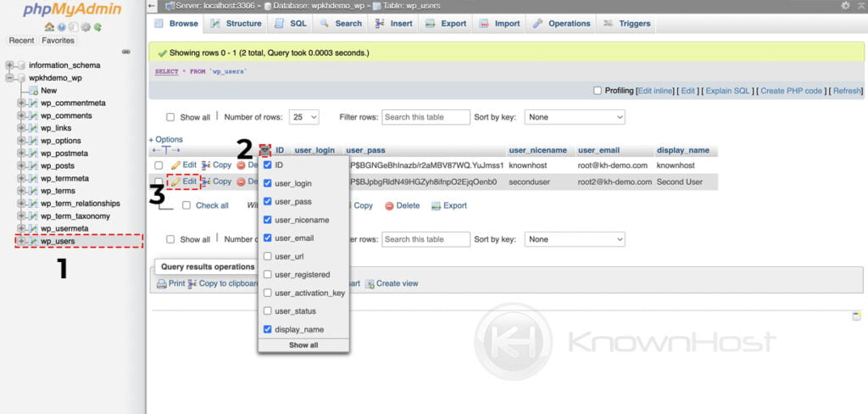Switch to the Structure tab
The width and height of the screenshot is (868, 414).
[x=236, y=23]
